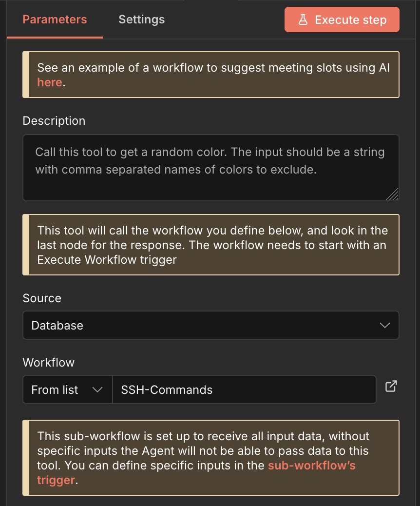Click the Description field label
Viewport: 420px width, 506px height.
pyautogui.click(x=54, y=121)
